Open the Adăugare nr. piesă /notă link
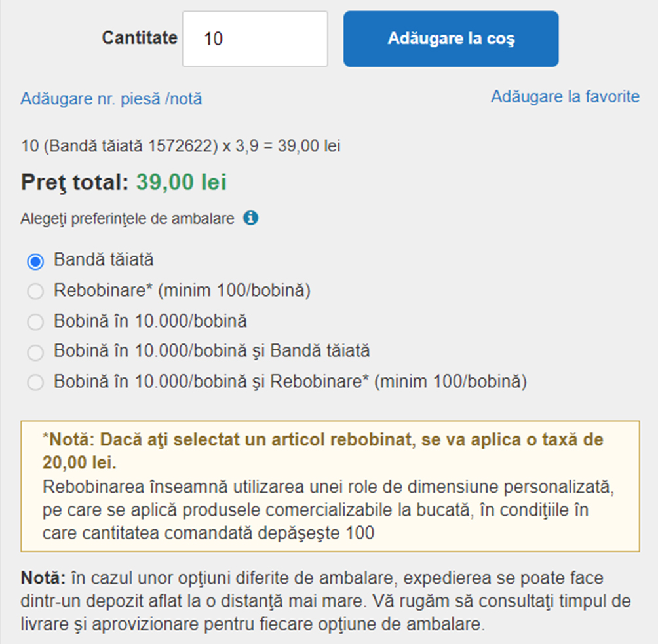Viewport: 658px width, 644px height. pyautogui.click(x=111, y=99)
